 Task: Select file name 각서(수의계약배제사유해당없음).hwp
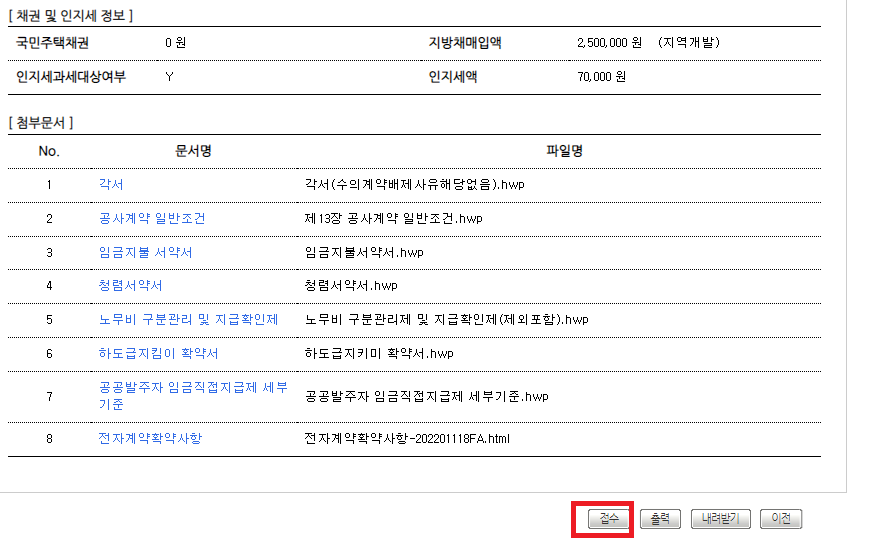point(415,184)
